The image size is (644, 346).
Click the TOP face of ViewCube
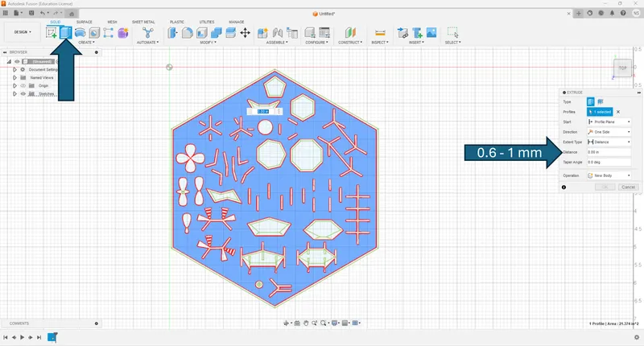[x=622, y=68]
